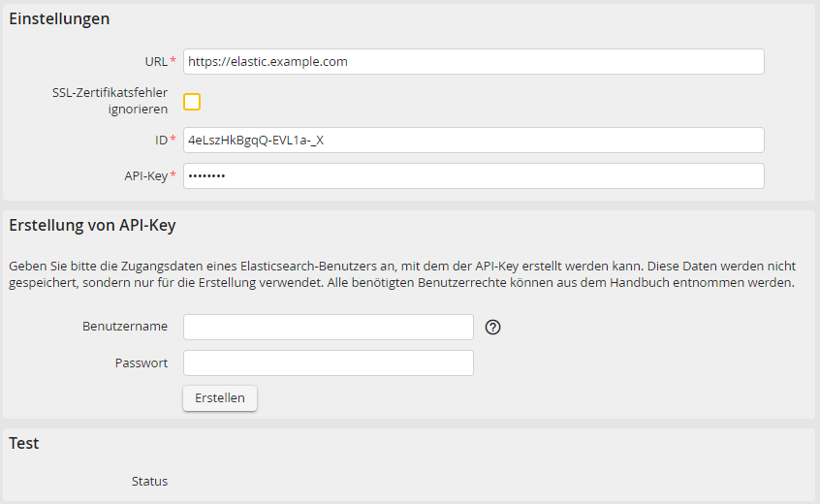Click the ID field label
Screen dimensions: 820x504
click(161, 140)
